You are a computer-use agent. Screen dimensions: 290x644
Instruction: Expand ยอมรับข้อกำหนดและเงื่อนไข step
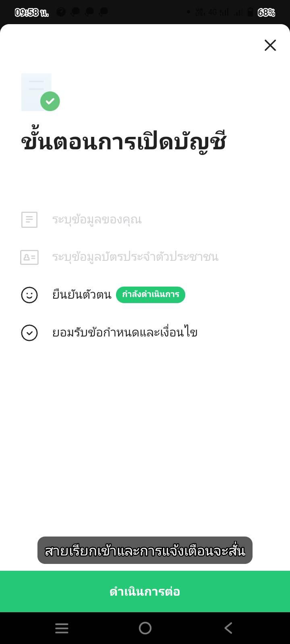coord(125,333)
